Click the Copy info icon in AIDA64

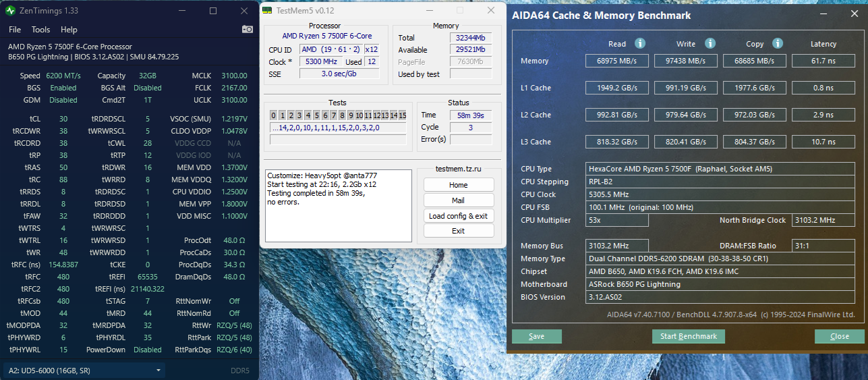tap(778, 43)
